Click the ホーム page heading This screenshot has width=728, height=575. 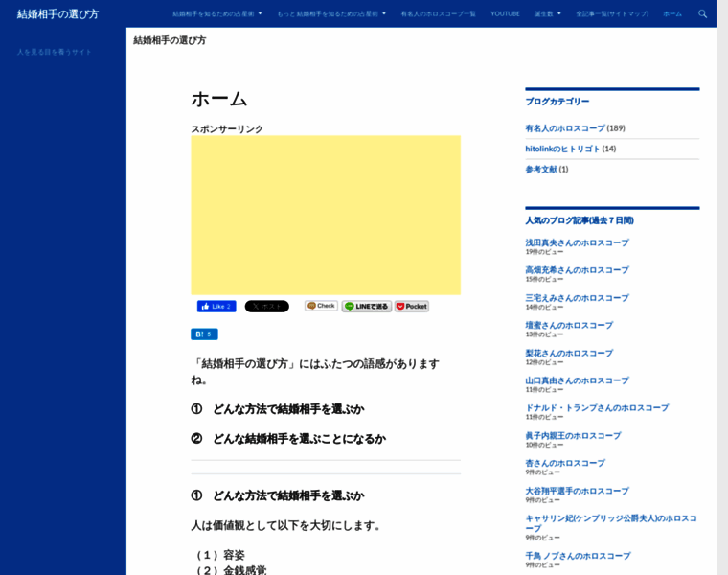[219, 99]
